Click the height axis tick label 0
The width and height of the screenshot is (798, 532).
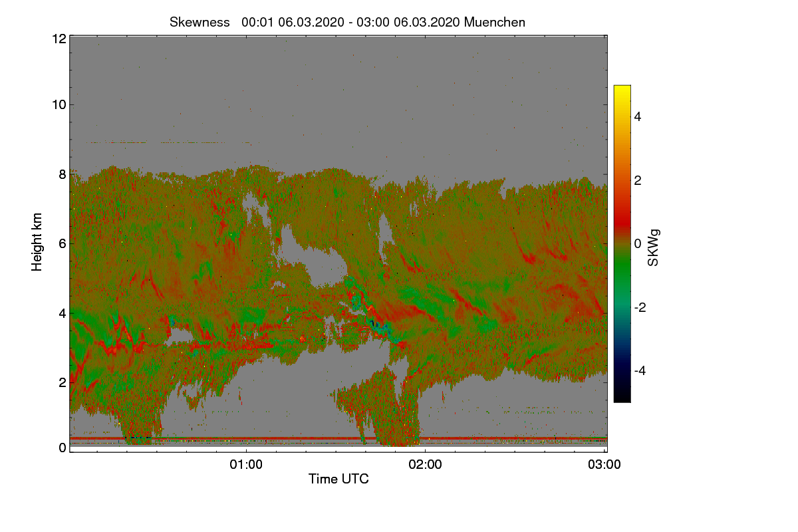[x=63, y=448]
